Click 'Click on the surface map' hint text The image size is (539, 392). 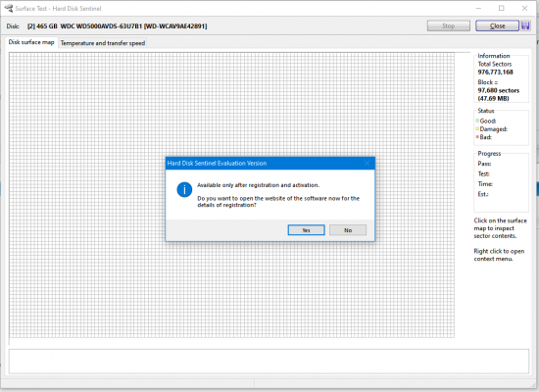[x=500, y=228]
